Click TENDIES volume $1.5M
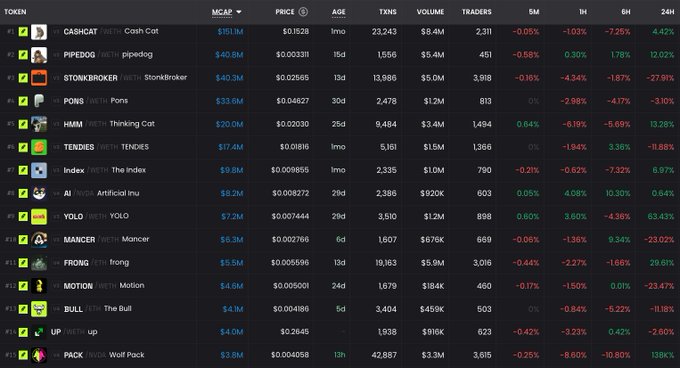The image size is (680, 368). coord(434,147)
